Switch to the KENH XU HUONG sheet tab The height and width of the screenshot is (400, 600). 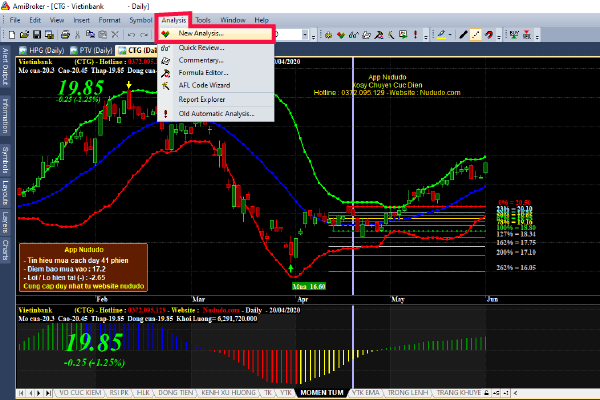click(x=228, y=393)
